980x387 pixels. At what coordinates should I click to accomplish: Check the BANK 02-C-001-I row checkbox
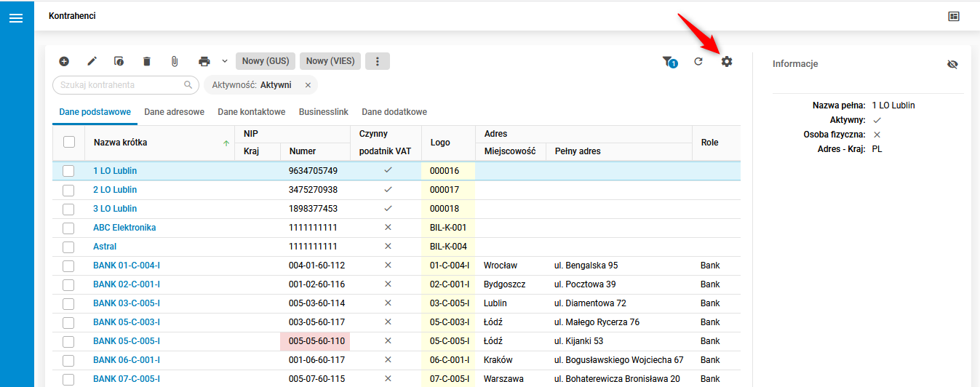click(x=68, y=284)
